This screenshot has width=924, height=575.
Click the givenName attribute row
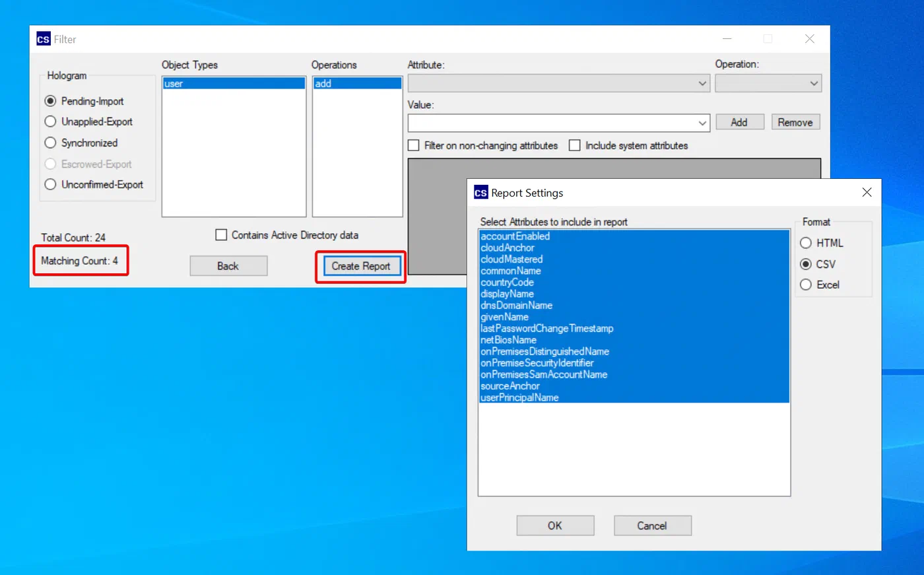tap(634, 317)
